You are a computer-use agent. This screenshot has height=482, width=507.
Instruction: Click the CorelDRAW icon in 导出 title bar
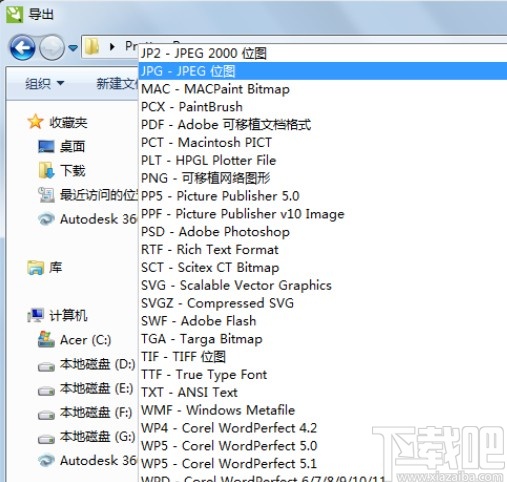15,15
